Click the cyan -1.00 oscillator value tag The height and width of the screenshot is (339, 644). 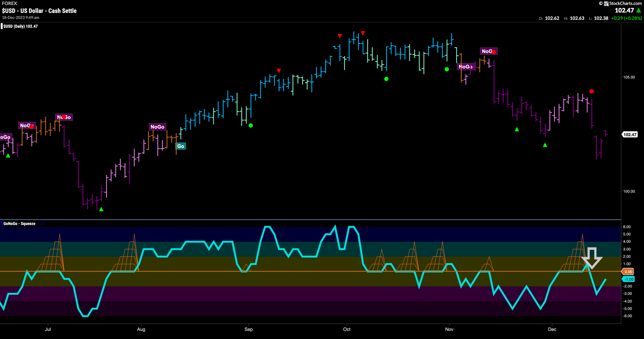coord(628,279)
